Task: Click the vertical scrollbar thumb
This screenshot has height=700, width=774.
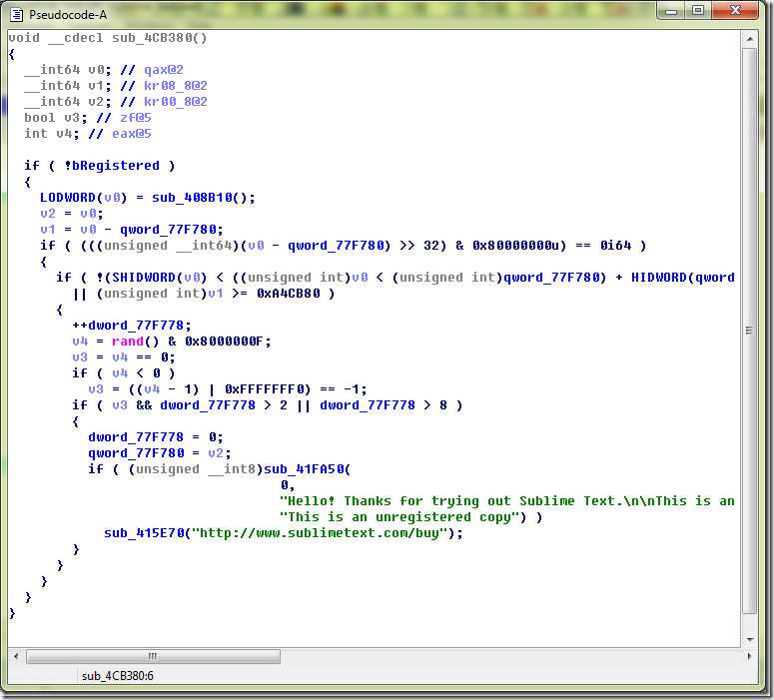Action: coord(749,331)
